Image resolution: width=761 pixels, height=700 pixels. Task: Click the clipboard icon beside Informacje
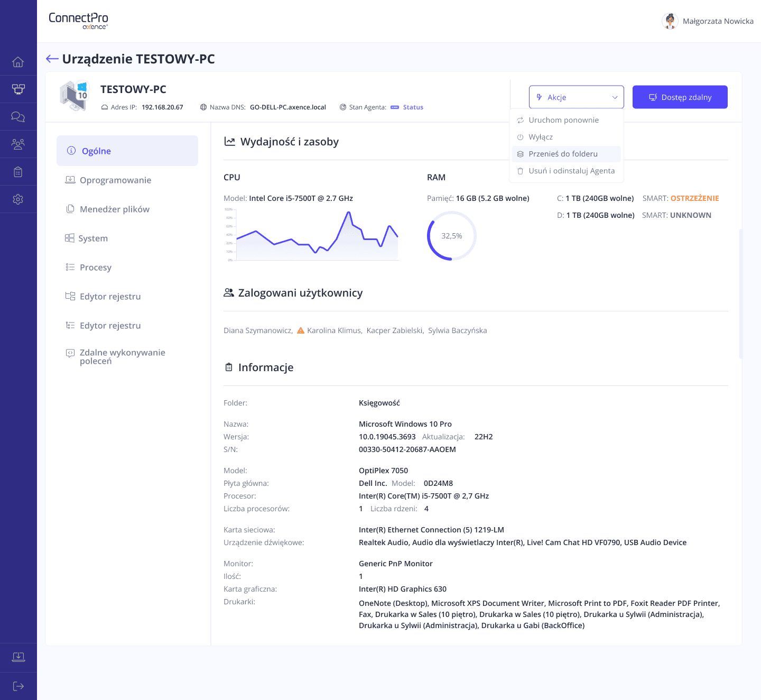(229, 367)
